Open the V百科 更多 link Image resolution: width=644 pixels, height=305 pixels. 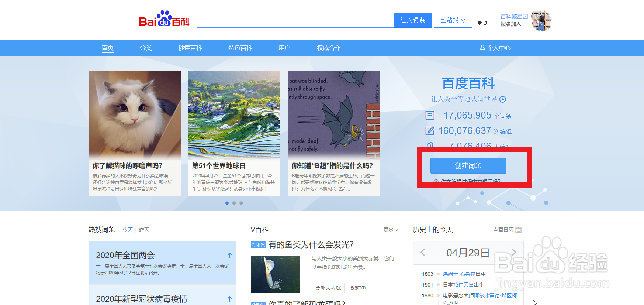pos(391,230)
